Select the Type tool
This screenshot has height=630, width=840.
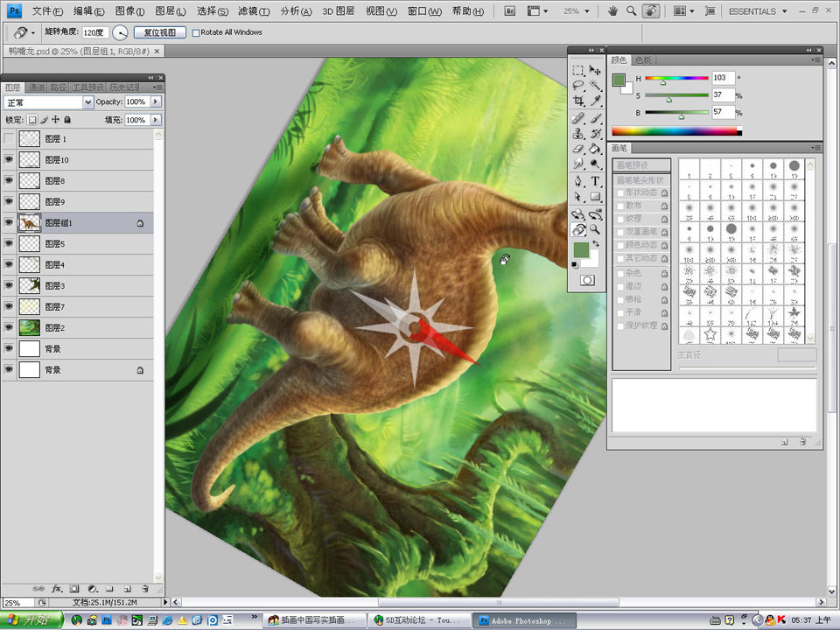(595, 181)
